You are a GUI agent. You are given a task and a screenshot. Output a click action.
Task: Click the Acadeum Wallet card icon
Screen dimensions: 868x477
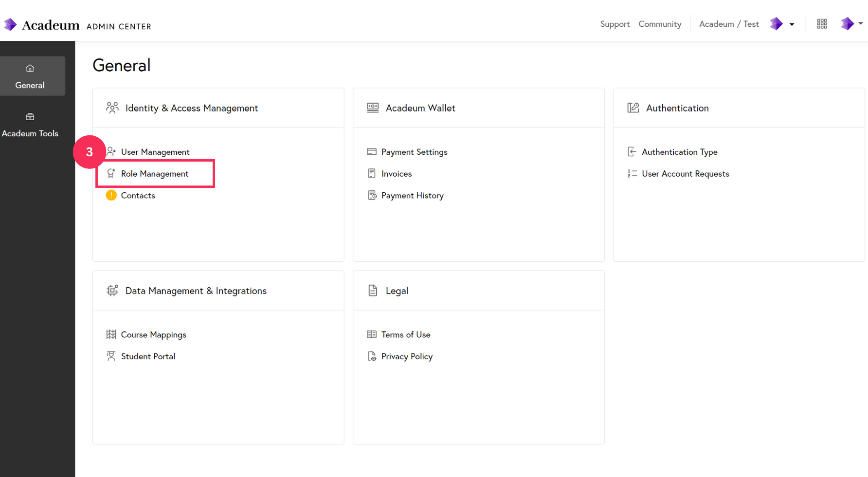pyautogui.click(x=373, y=108)
